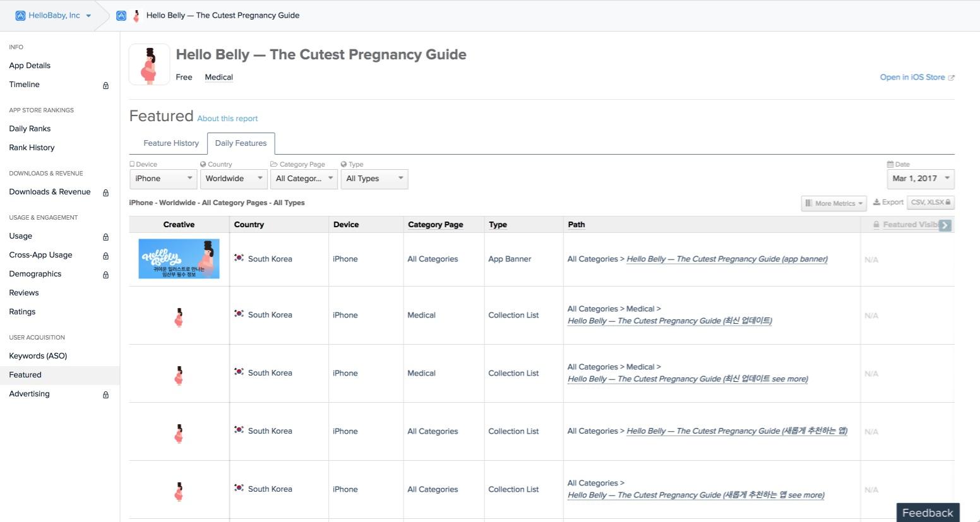Sort by the Device column header
This screenshot has height=522, width=980.
[x=346, y=225]
